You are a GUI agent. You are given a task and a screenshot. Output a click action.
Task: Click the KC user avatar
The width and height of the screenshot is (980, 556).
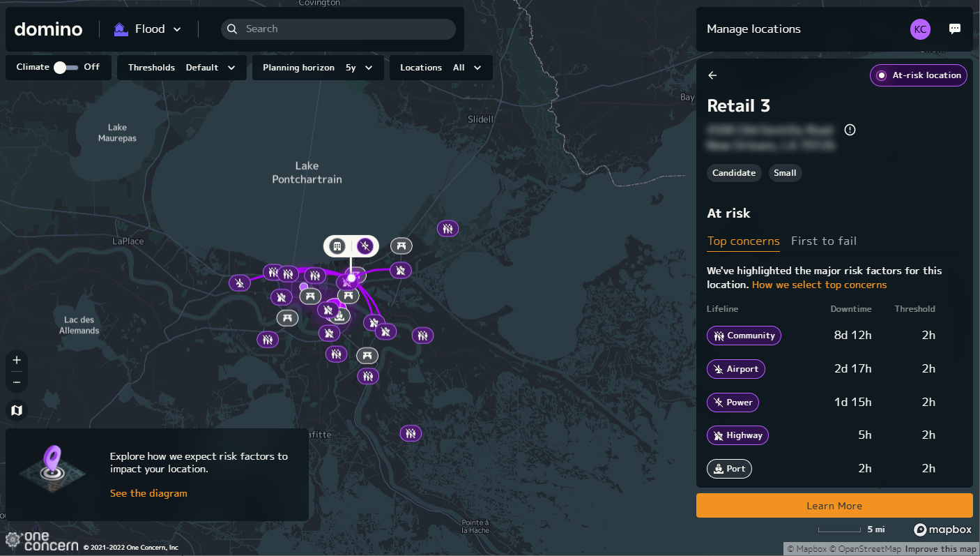[920, 29]
